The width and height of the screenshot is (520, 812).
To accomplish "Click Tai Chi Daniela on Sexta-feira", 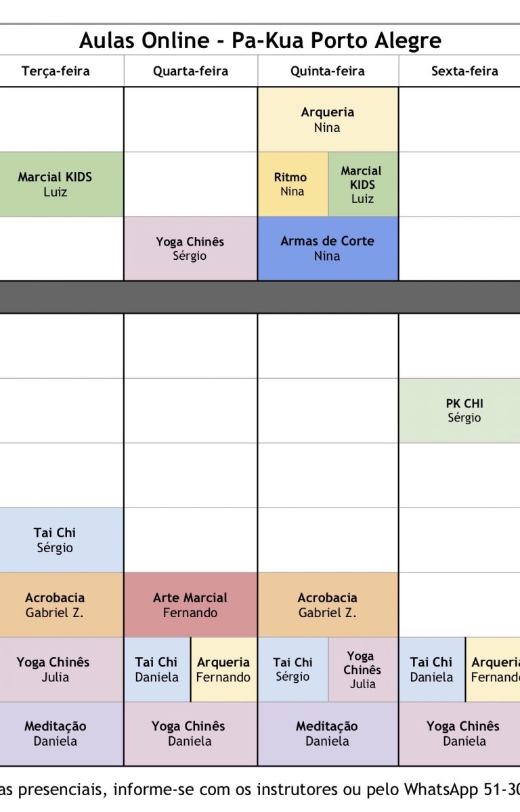I will [432, 669].
